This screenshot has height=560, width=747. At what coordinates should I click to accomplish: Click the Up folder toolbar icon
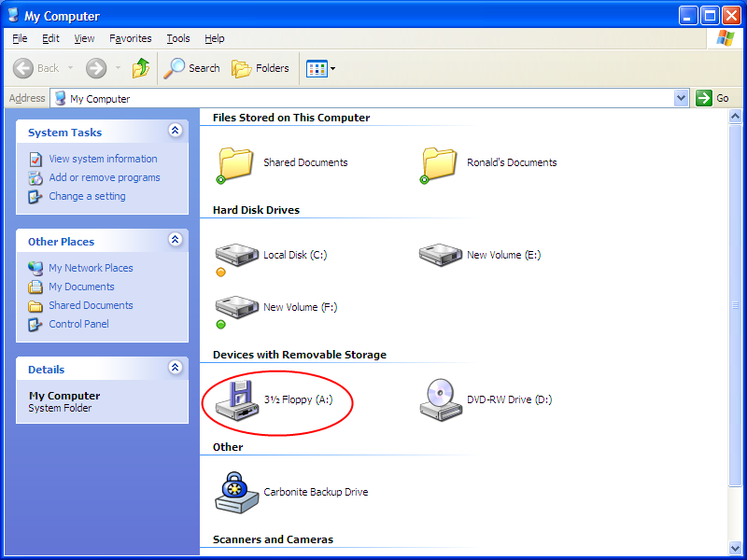(x=141, y=68)
